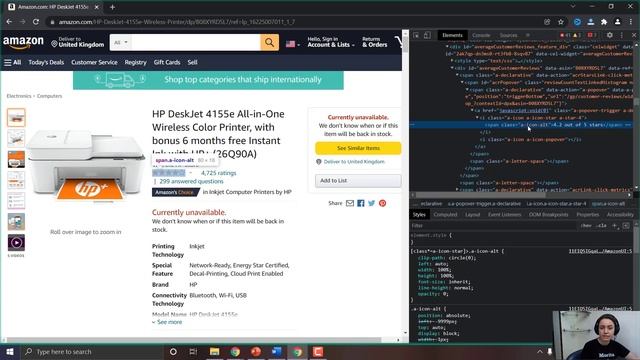
Task: Open the Computers breadcrumb
Action: (x=49, y=96)
